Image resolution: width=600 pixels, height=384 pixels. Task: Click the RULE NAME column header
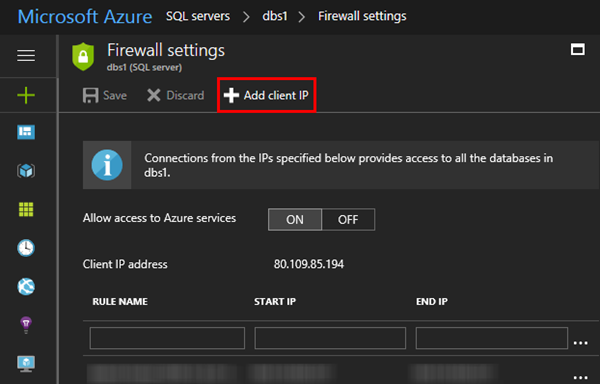click(x=120, y=301)
